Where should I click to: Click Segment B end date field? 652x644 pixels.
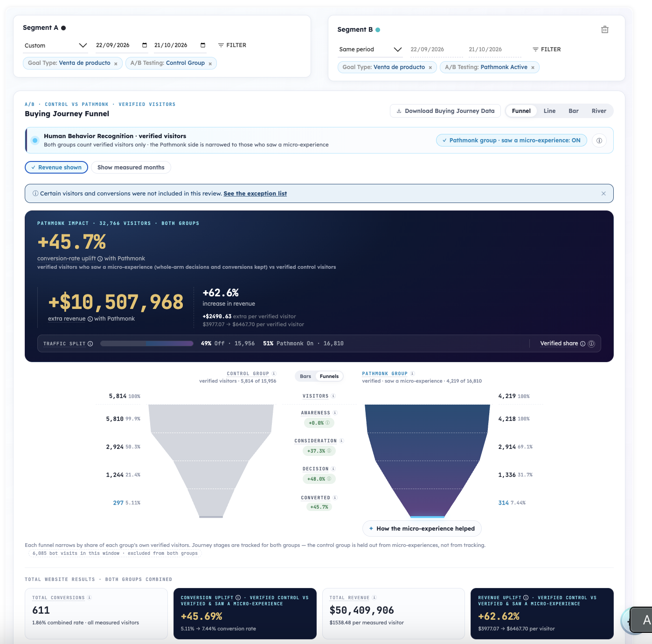tap(494, 49)
